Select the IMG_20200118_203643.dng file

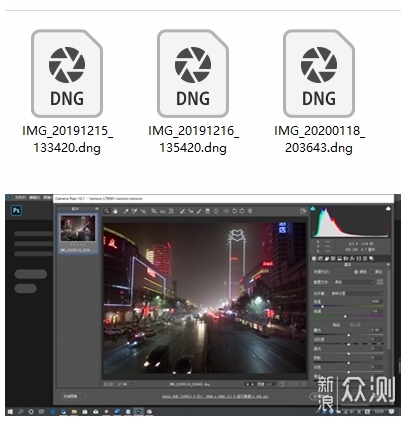(319, 91)
